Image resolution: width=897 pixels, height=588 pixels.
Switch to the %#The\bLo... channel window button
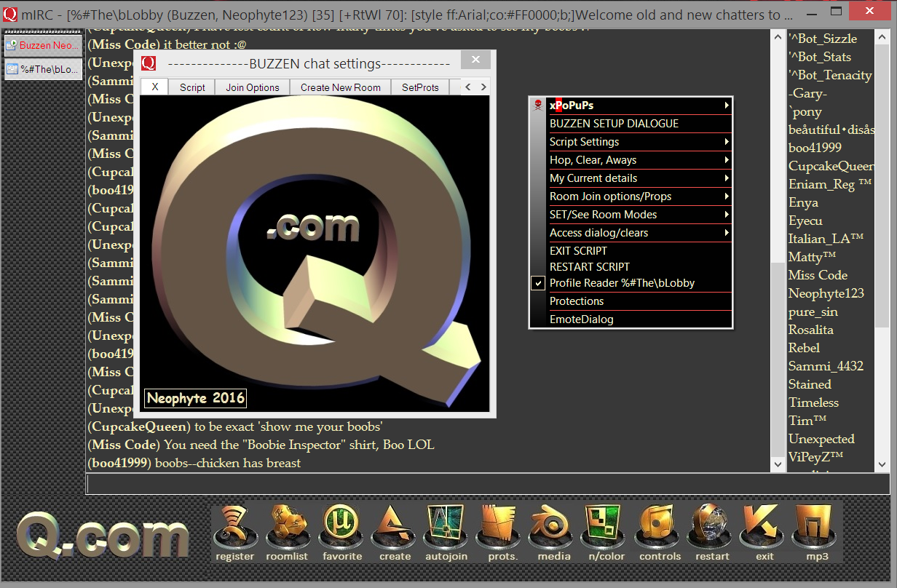click(43, 69)
